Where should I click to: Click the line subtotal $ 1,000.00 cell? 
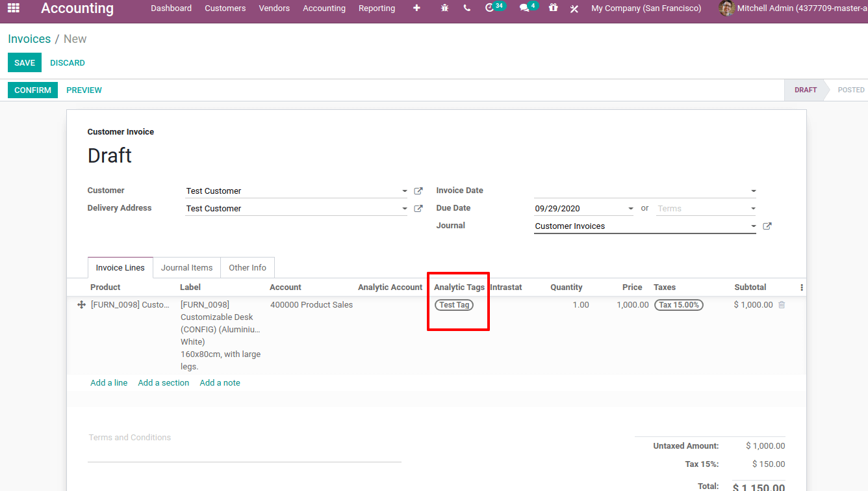click(753, 305)
